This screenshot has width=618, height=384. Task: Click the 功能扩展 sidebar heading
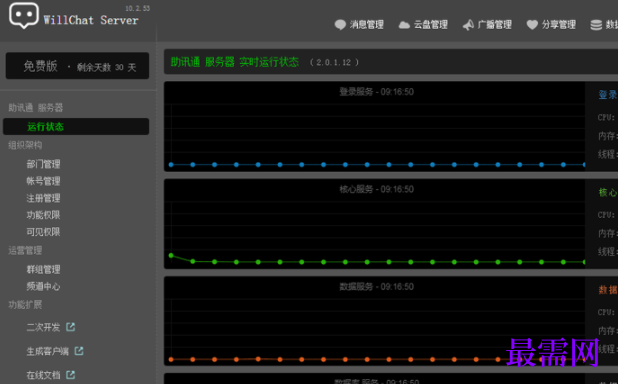(x=25, y=304)
